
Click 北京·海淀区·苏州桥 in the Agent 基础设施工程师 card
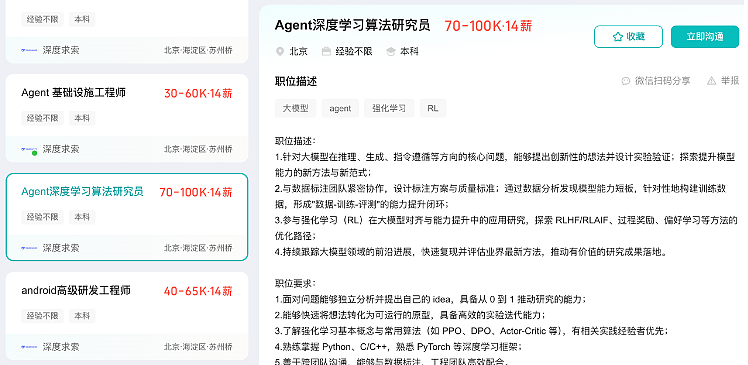(198, 149)
